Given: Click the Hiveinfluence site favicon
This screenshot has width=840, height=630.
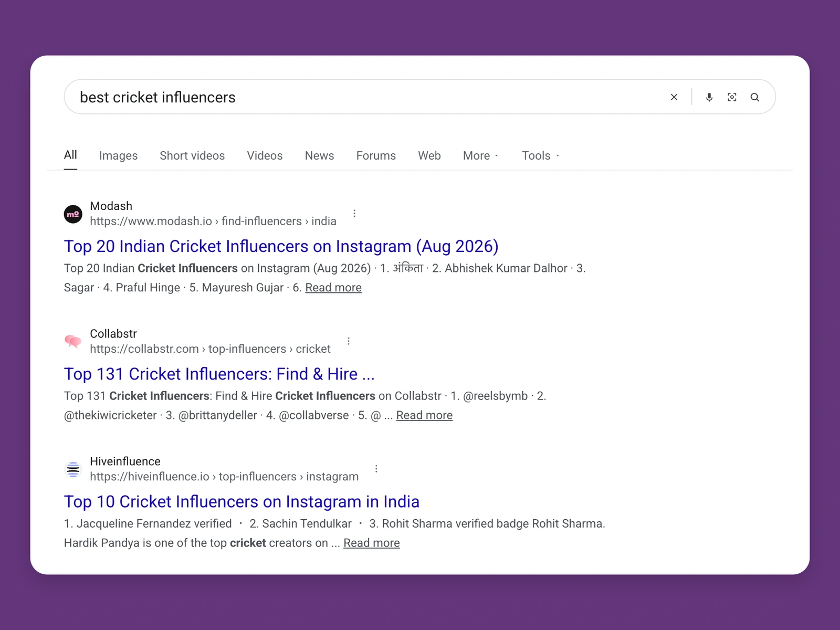Looking at the screenshot, I should (73, 469).
